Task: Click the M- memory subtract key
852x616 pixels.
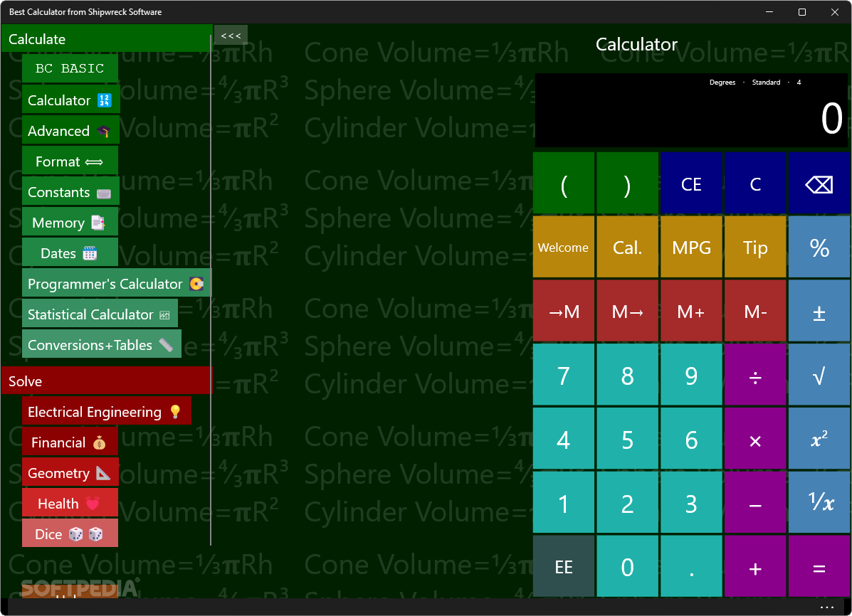Action: pos(755,311)
